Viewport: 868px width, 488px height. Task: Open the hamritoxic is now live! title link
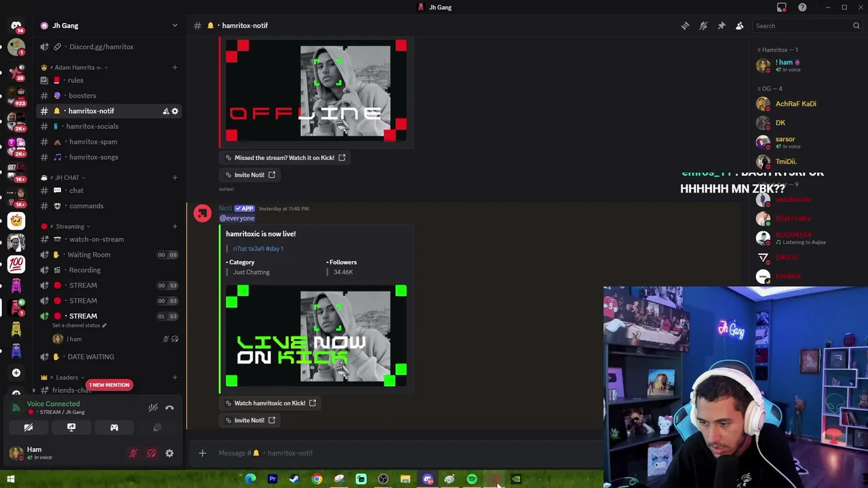pyautogui.click(x=260, y=234)
